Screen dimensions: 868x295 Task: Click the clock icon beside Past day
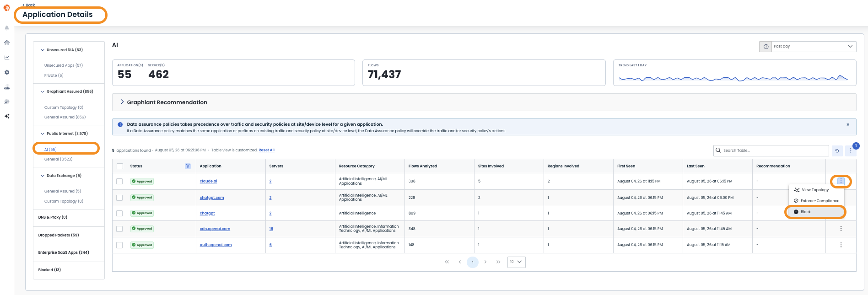click(766, 46)
